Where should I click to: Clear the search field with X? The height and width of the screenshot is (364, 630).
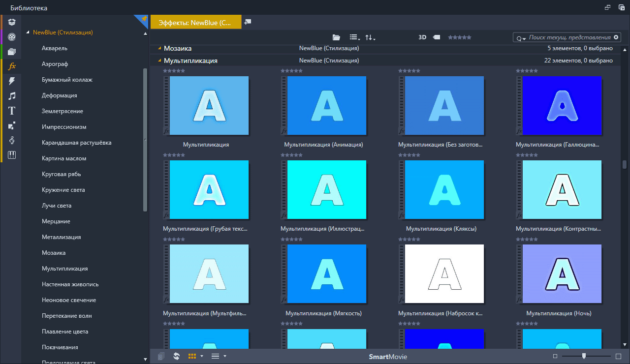point(616,37)
